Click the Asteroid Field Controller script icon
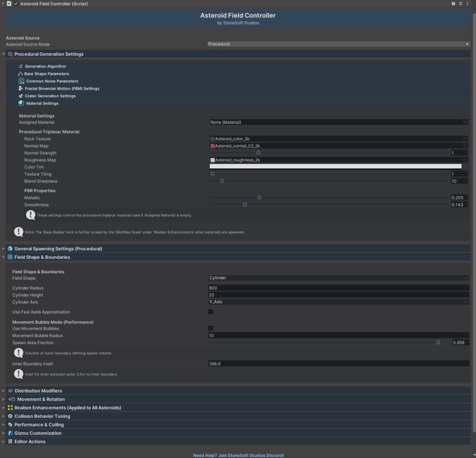 (x=9, y=3)
